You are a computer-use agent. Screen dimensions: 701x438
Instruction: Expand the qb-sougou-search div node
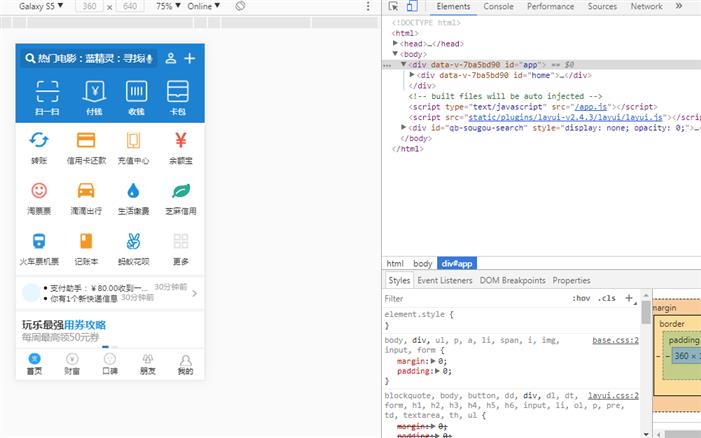tap(403, 127)
